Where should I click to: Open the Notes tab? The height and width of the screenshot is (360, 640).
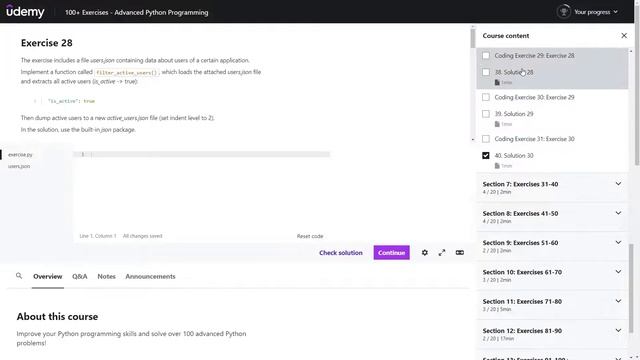click(107, 276)
